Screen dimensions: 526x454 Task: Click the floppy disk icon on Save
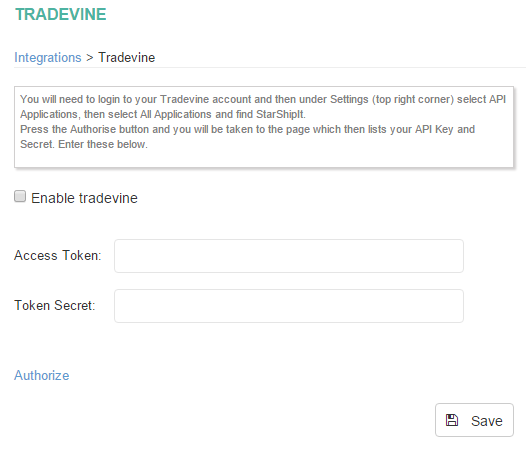pyautogui.click(x=452, y=420)
